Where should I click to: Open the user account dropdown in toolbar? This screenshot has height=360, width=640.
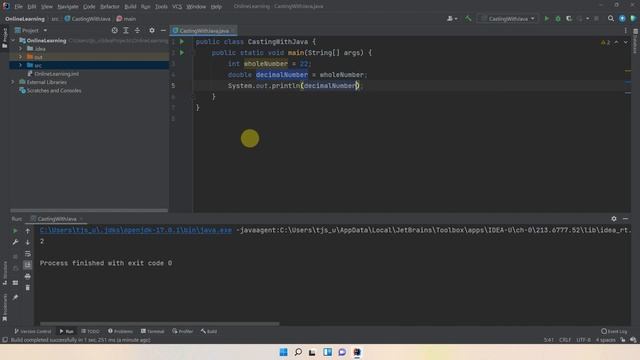[452, 19]
